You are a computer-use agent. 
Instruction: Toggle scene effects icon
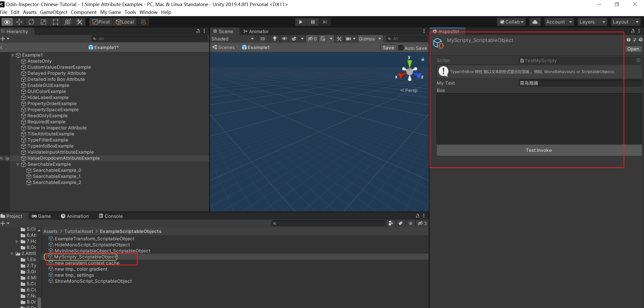(294, 39)
